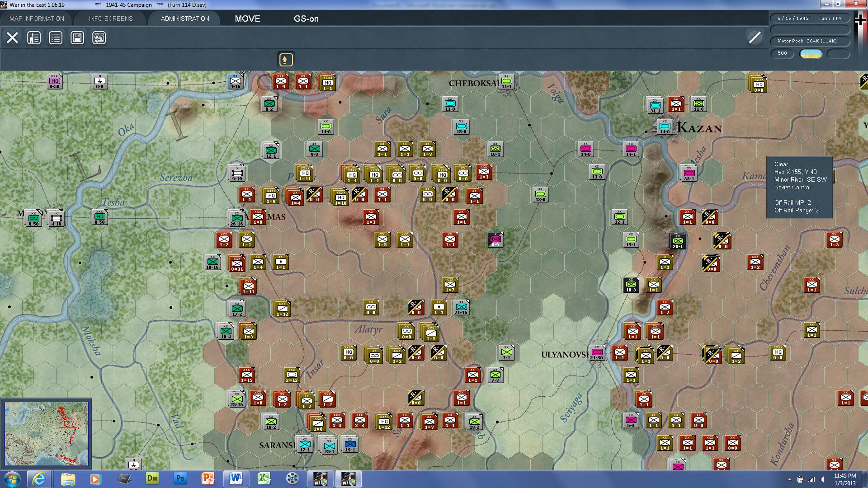This screenshot has height=488, width=868.
Task: Open the player preferences icon with person figure
Action: [34, 38]
